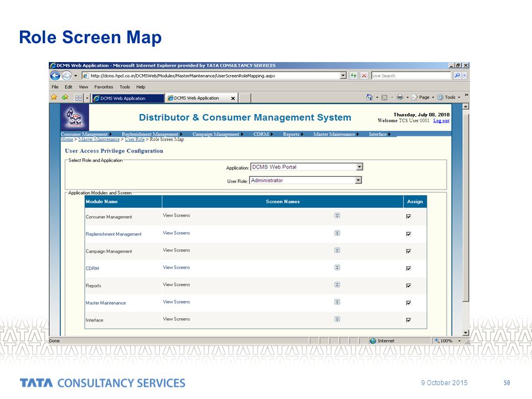Viewport: 532px width, 399px height.
Task: Click the Home icon in command bar
Action: [x=370, y=98]
